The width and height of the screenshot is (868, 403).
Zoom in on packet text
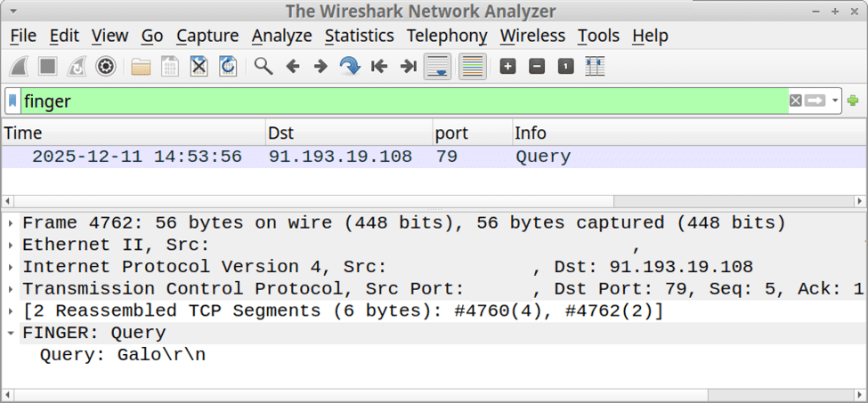tap(507, 67)
